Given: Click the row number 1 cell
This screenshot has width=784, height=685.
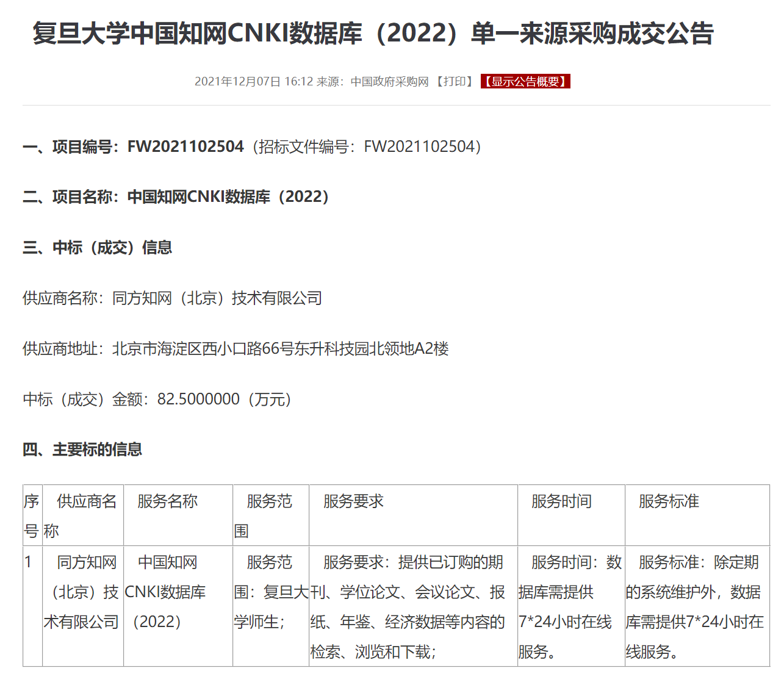Looking at the screenshot, I should click(x=32, y=606).
